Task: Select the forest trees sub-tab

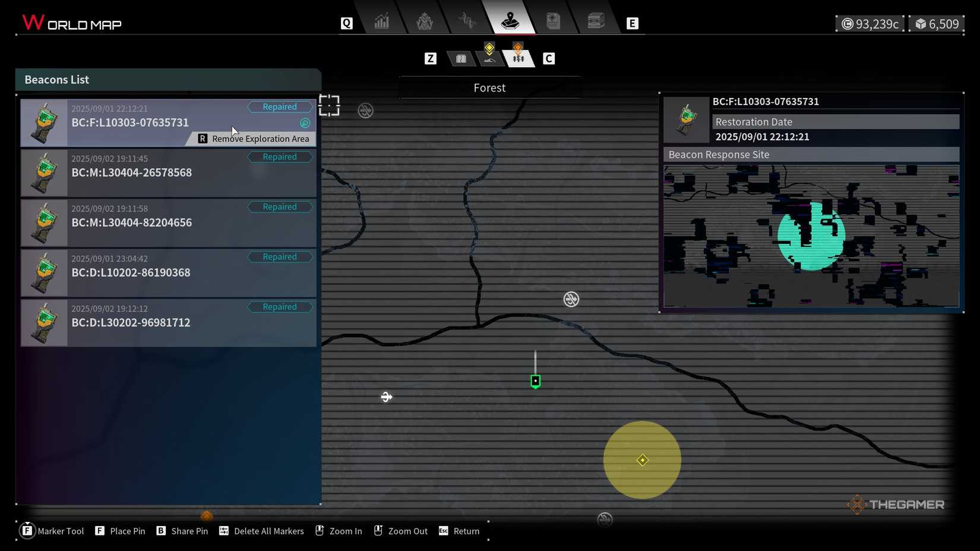Action: [519, 56]
